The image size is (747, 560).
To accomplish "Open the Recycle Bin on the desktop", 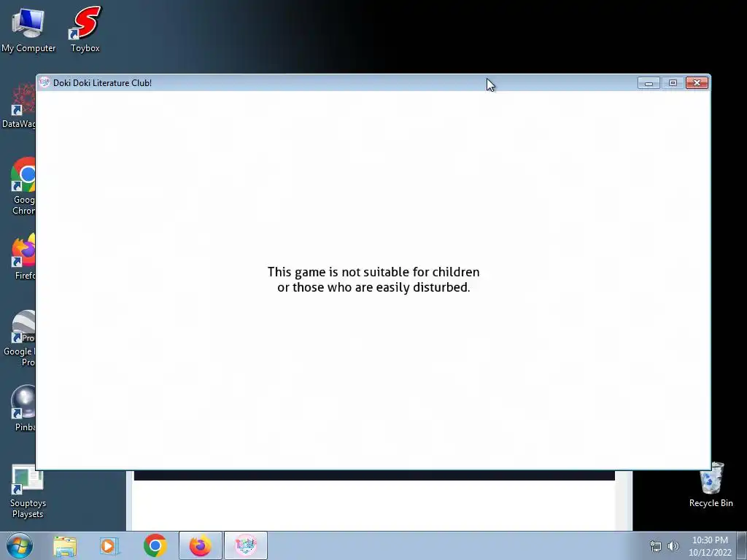I will (711, 485).
